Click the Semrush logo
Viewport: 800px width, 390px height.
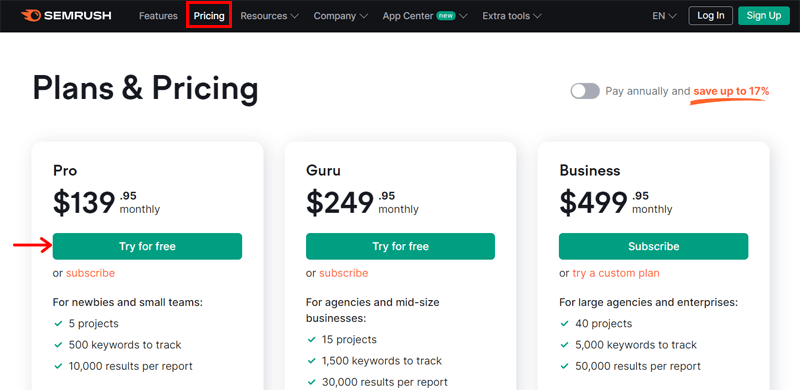66,16
